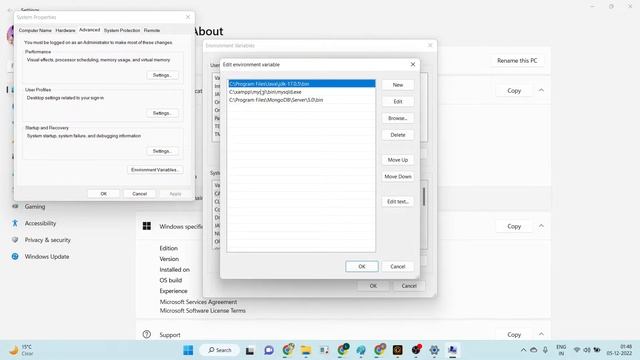Open the Settings gear taskbar icon
Viewport: 640px width, 360px height.
click(434, 350)
